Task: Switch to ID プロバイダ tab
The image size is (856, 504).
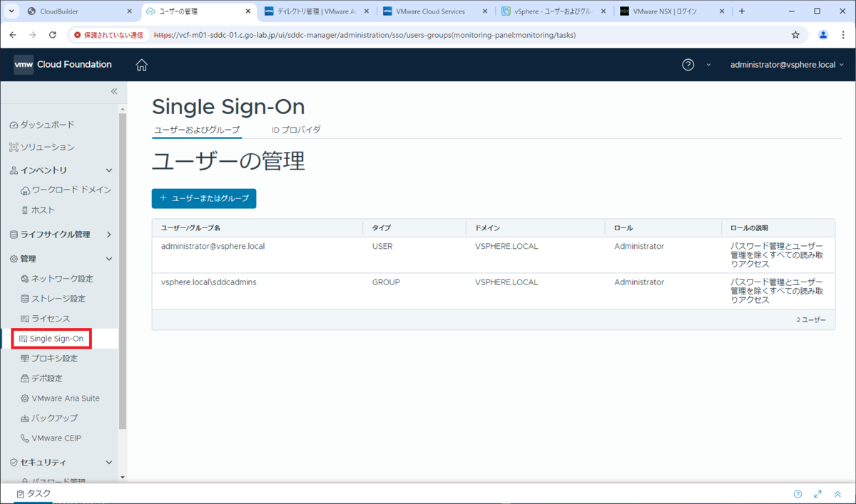Action: pos(296,130)
